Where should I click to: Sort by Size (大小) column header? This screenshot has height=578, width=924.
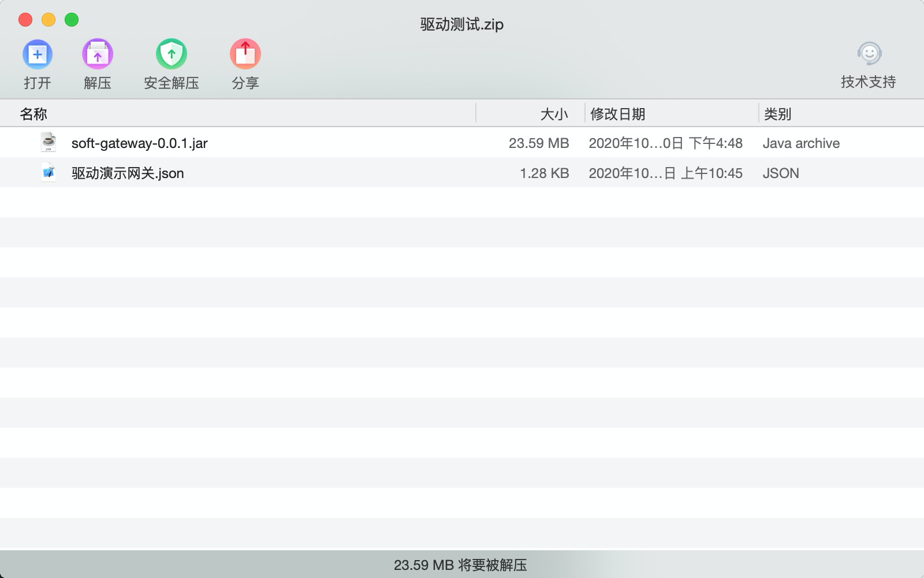(x=553, y=114)
